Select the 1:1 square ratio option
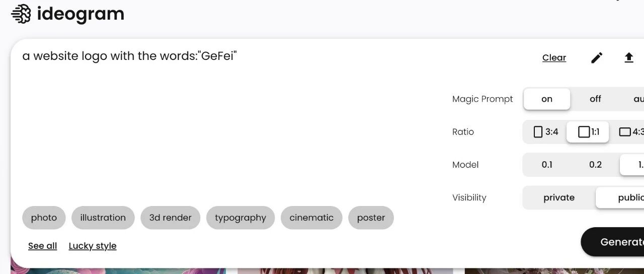Viewport: 644px width, 274px height. (x=588, y=132)
